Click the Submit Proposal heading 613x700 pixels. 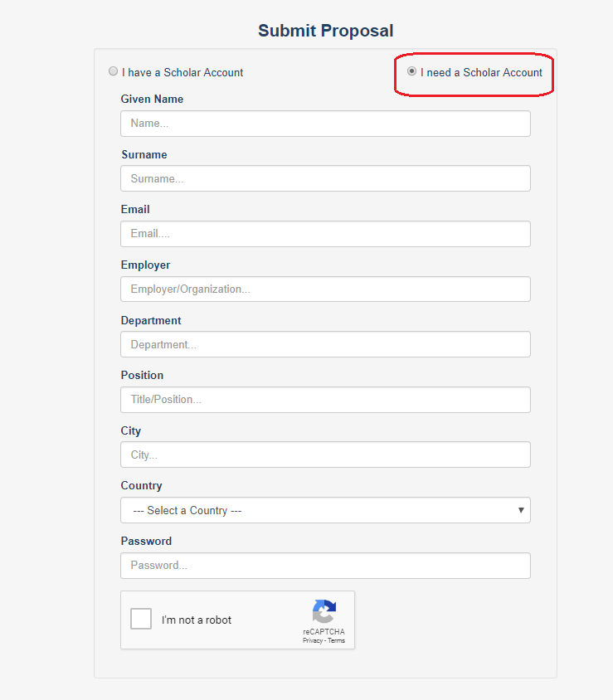[325, 31]
